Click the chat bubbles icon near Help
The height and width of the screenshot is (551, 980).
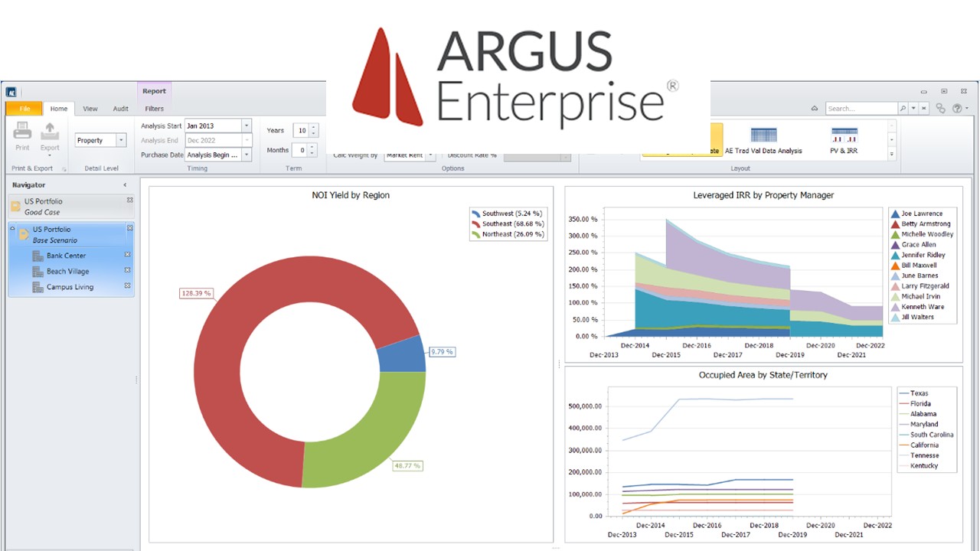click(x=941, y=109)
